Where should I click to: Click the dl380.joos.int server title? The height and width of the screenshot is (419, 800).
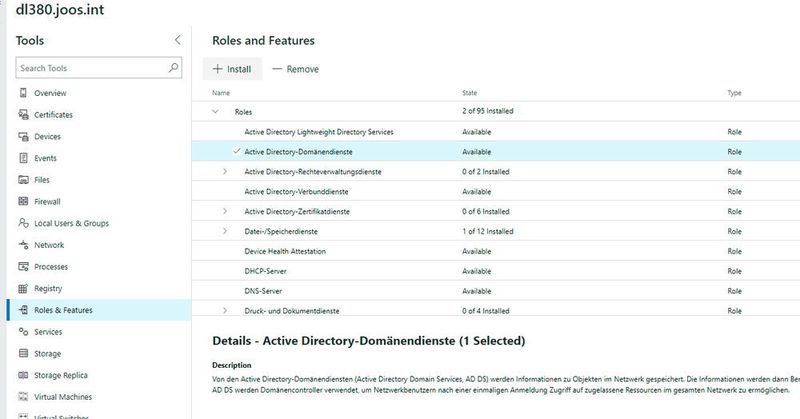[x=60, y=9]
